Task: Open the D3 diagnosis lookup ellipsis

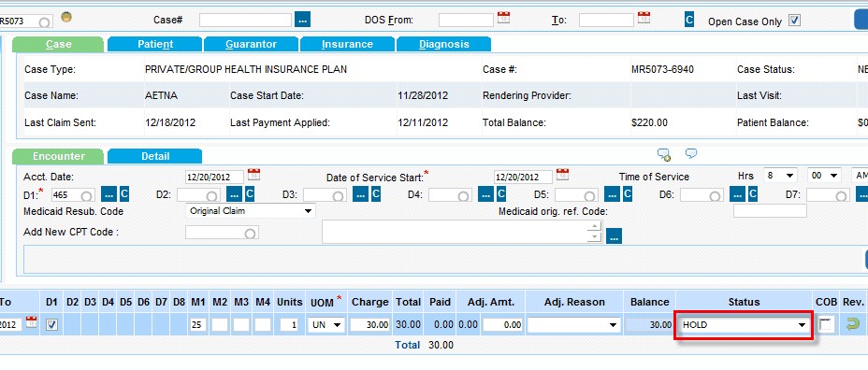Action: (361, 194)
